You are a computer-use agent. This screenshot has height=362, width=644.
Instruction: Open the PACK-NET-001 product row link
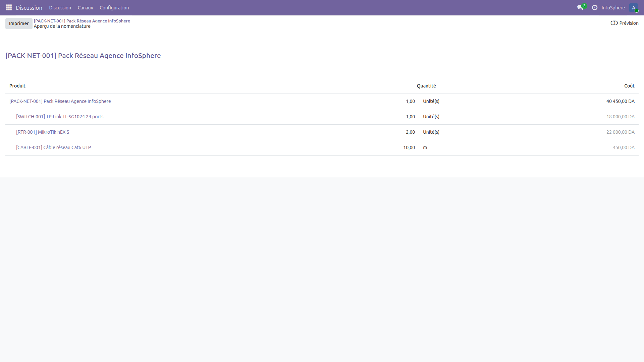point(60,101)
